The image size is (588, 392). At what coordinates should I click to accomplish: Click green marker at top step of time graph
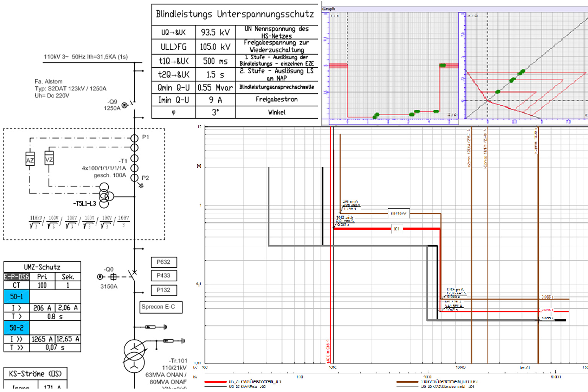pyautogui.click(x=443, y=65)
